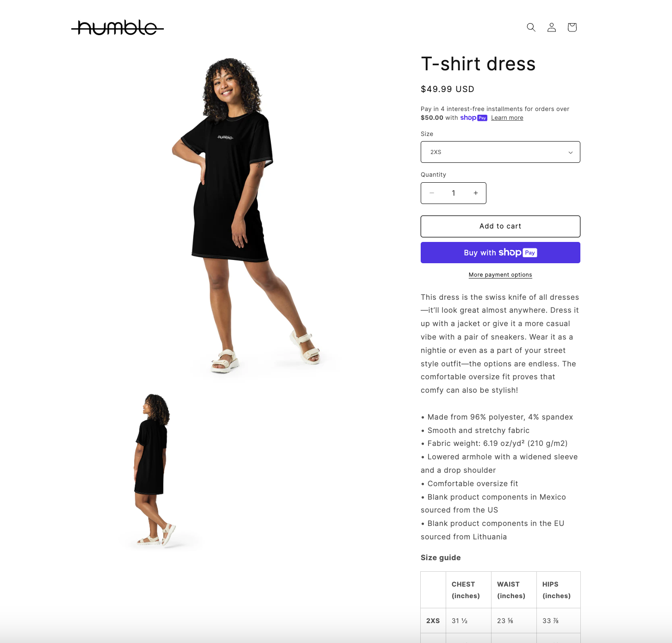Open More payment options link
The height and width of the screenshot is (643, 672).
click(x=500, y=275)
